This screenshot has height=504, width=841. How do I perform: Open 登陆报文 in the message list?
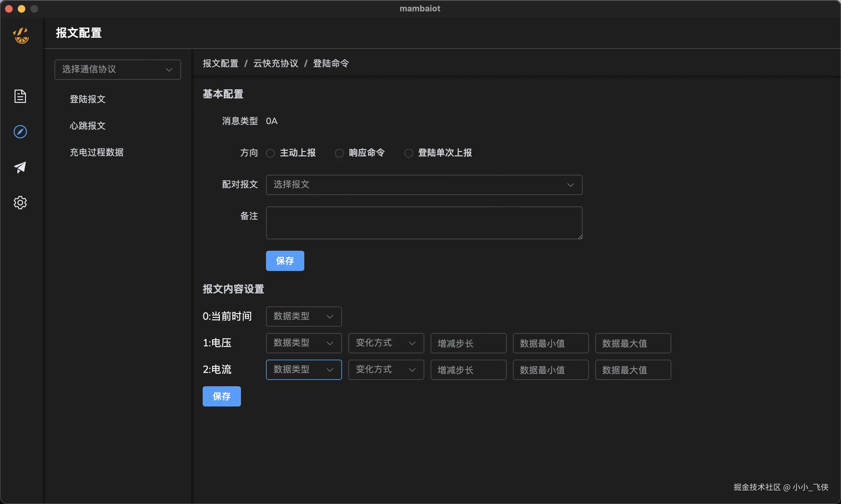click(88, 99)
